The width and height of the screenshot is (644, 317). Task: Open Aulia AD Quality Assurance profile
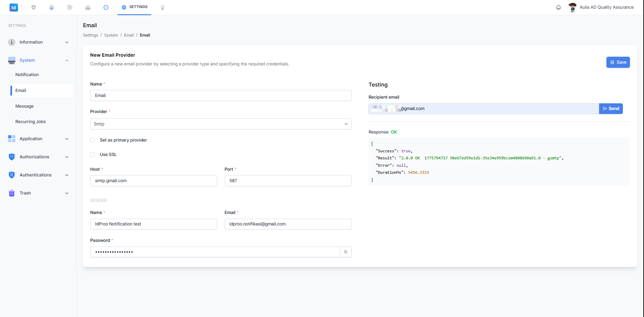point(606,7)
